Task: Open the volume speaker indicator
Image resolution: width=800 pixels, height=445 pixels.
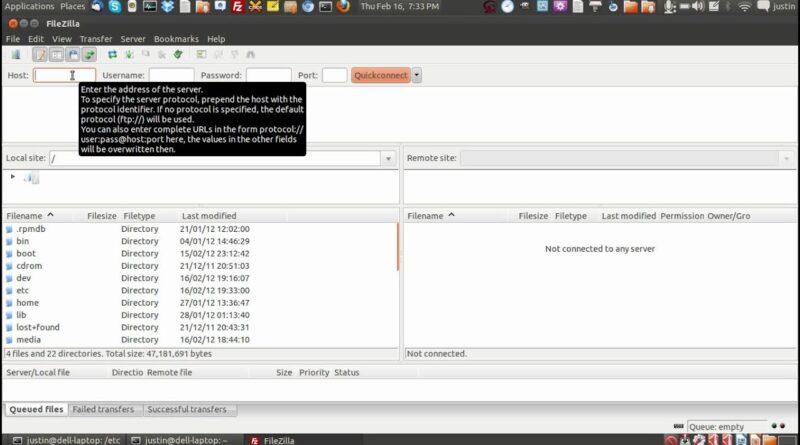Action: [697, 7]
